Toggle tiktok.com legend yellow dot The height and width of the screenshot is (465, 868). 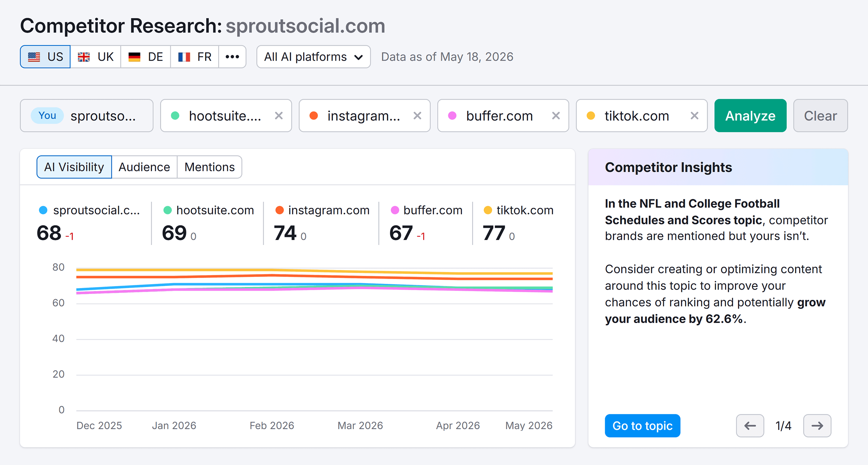[x=488, y=210]
